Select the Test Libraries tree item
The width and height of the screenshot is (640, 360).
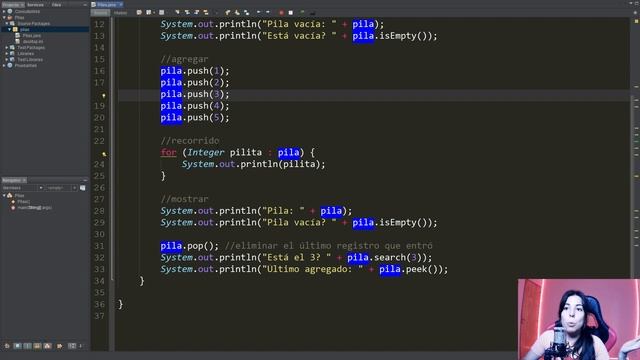point(30,60)
